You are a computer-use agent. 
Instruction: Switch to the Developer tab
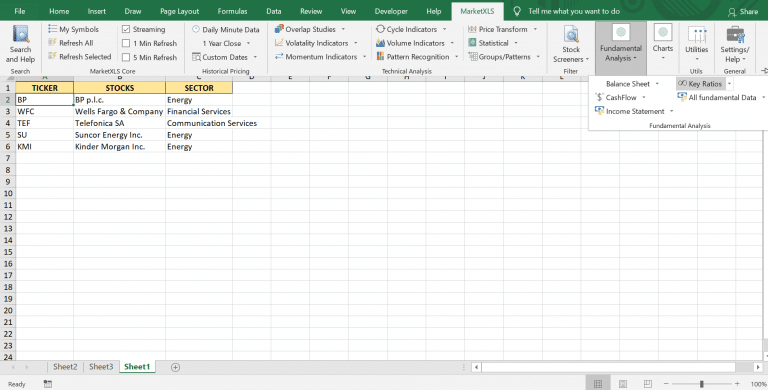[391, 11]
